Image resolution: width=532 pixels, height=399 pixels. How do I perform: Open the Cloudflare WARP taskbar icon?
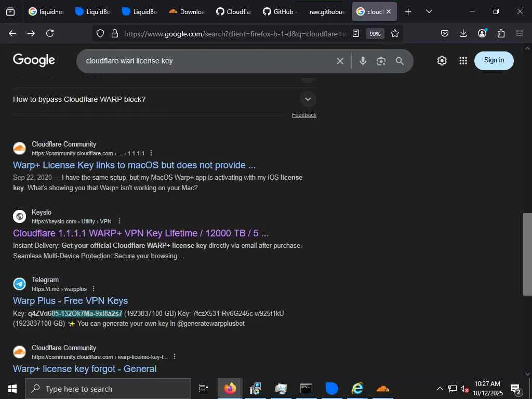pyautogui.click(x=382, y=389)
